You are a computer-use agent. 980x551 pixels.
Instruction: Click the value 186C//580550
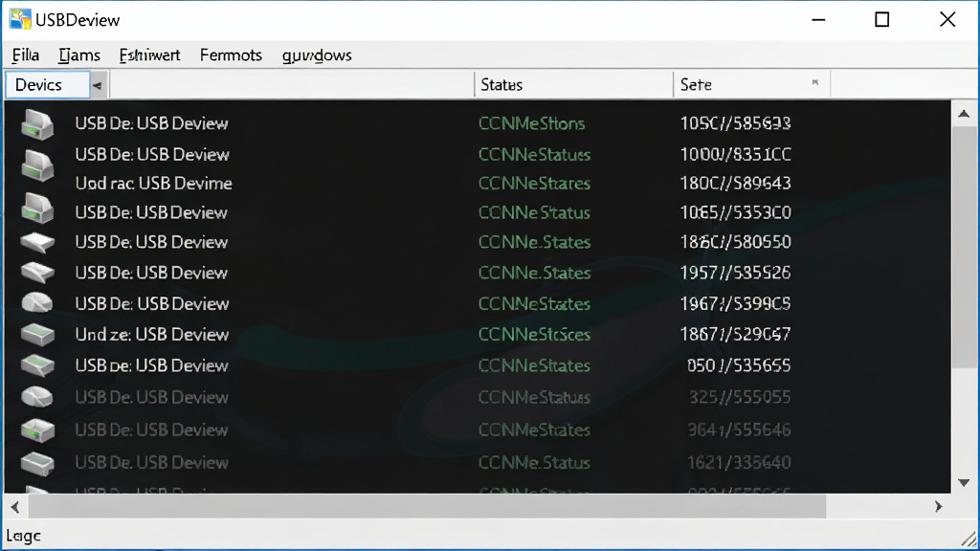click(x=736, y=242)
